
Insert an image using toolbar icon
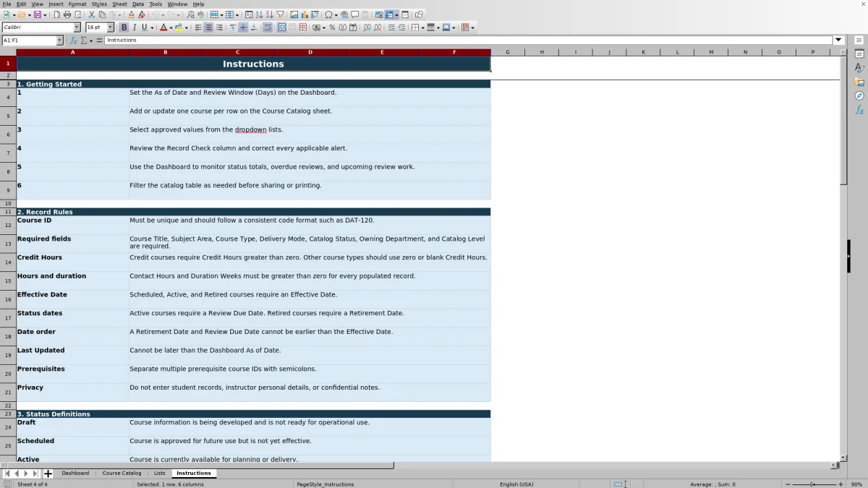tap(294, 14)
